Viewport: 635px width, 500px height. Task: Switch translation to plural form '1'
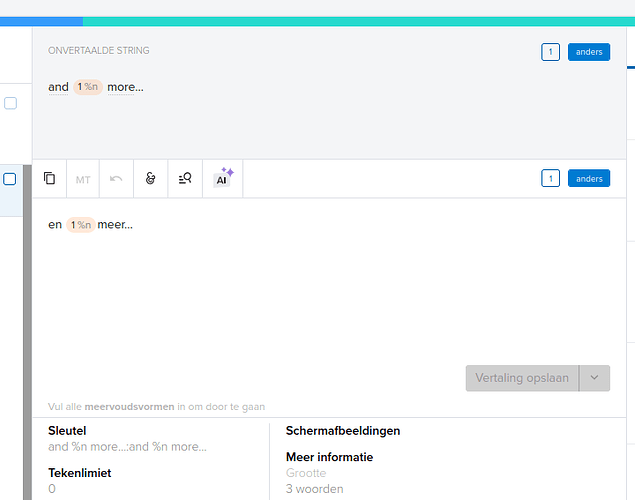550,179
